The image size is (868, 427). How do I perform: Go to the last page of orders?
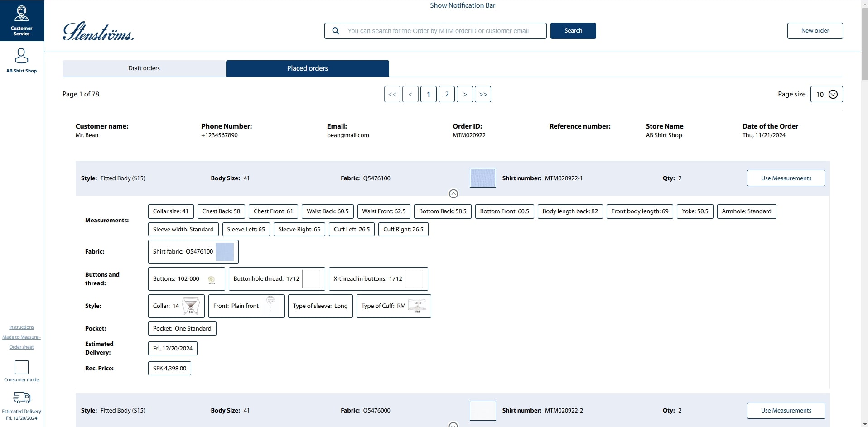tap(483, 94)
